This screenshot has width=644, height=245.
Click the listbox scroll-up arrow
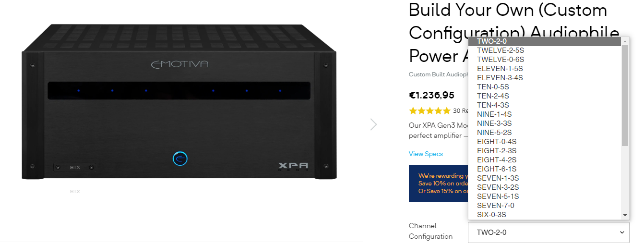pos(625,41)
